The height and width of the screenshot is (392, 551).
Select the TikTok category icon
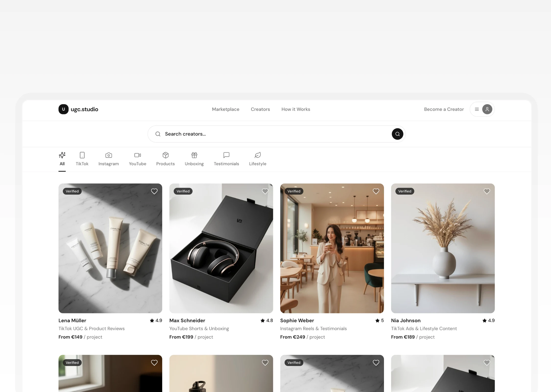[x=82, y=155]
